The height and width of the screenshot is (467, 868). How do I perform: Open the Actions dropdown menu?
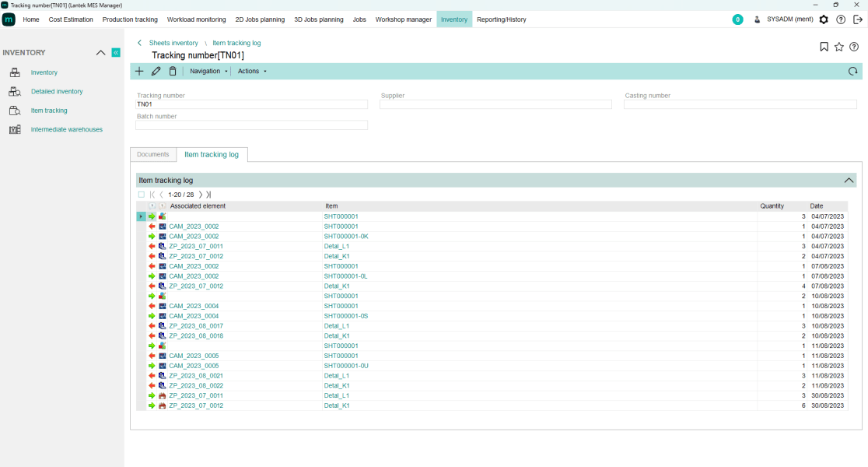click(x=252, y=71)
